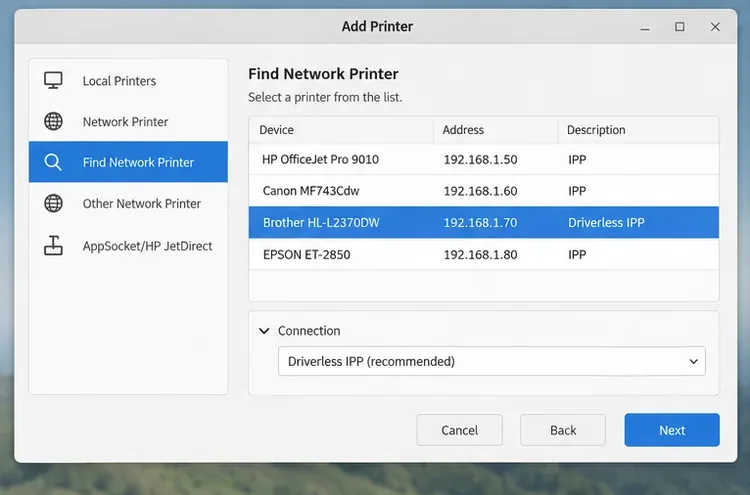This screenshot has width=750, height=495.
Task: Minimize the Add Printer window
Action: (x=645, y=27)
